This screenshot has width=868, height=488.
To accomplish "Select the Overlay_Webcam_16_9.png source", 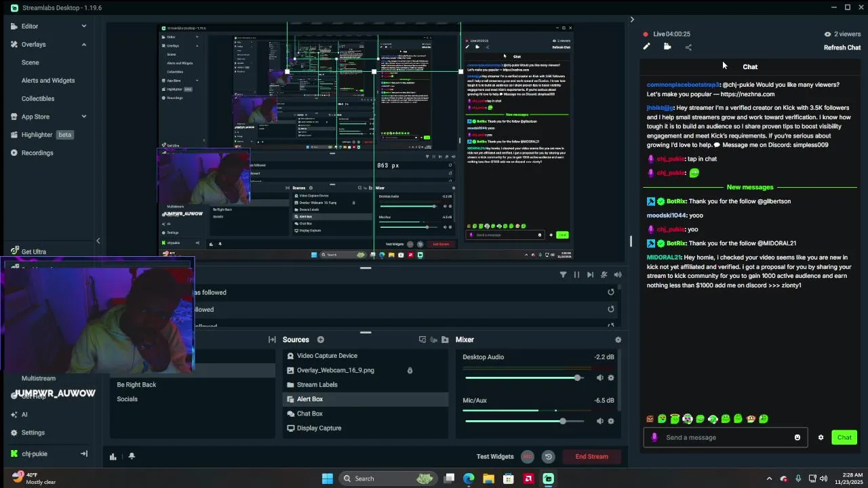I will pyautogui.click(x=366, y=370).
